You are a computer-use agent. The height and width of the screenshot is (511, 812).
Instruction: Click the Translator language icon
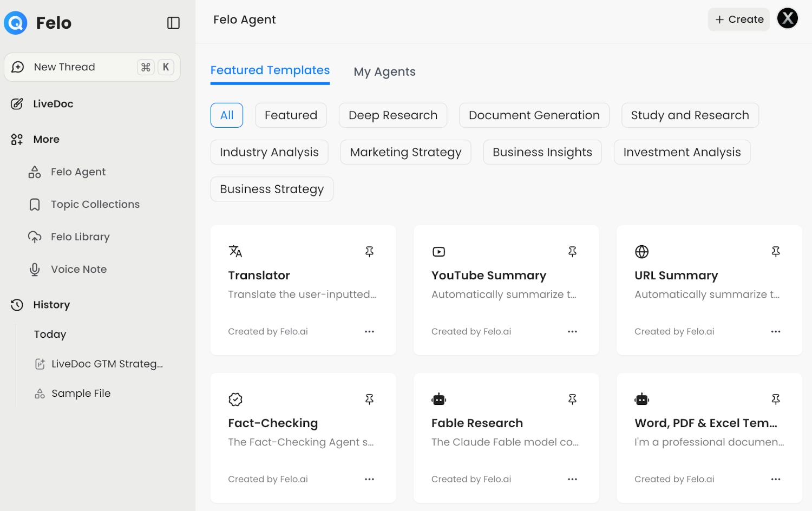(235, 252)
